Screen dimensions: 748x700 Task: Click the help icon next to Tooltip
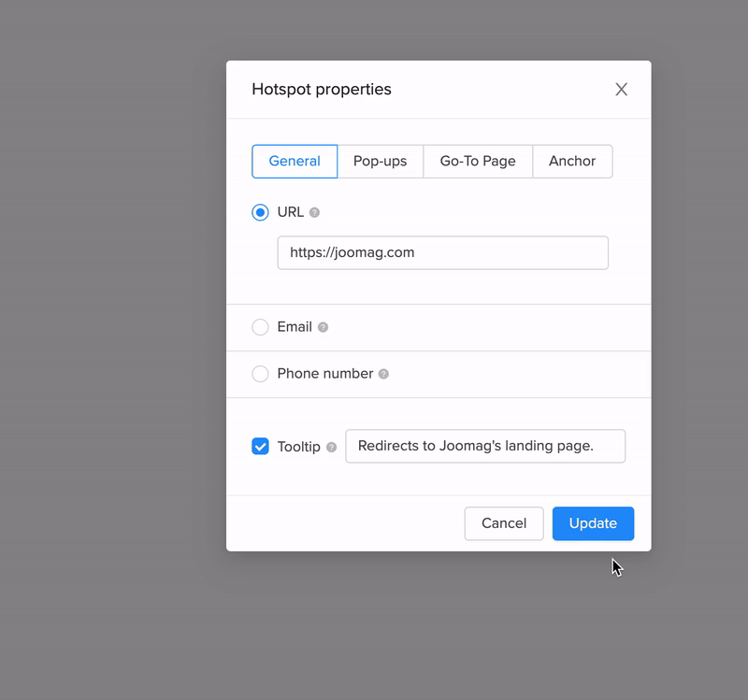point(331,448)
